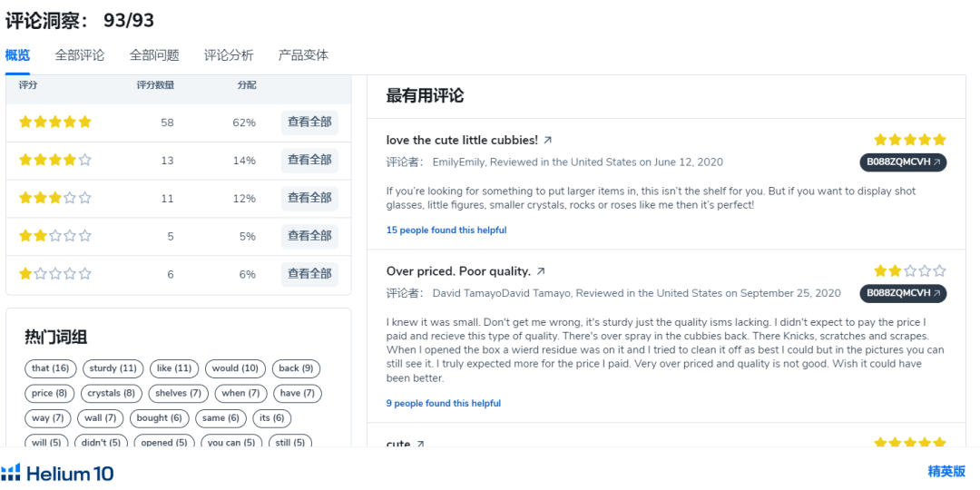The image size is (980, 490).
Task: View all 3-star reviews with 查看全部
Action: [309, 198]
